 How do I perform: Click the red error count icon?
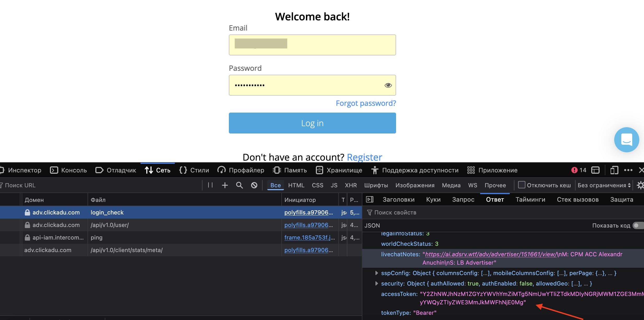[574, 170]
